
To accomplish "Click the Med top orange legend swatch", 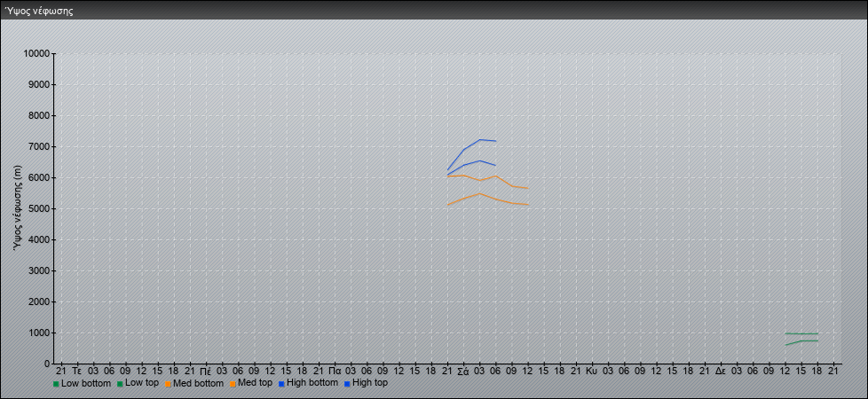I will click(x=232, y=384).
